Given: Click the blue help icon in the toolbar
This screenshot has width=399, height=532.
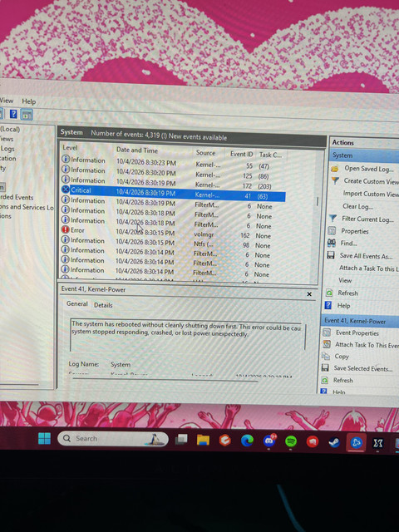Looking at the screenshot, I should (x=13, y=114).
